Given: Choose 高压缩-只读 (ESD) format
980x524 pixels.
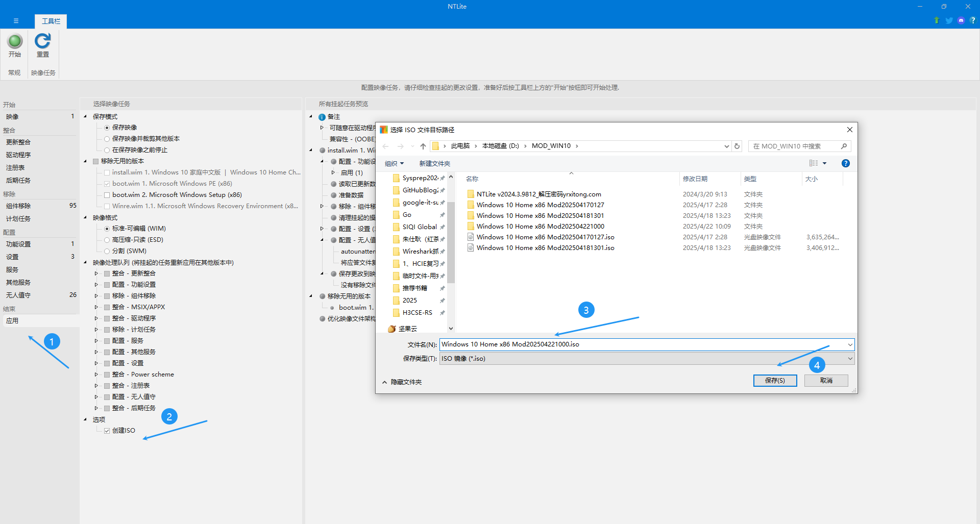Looking at the screenshot, I should point(107,240).
